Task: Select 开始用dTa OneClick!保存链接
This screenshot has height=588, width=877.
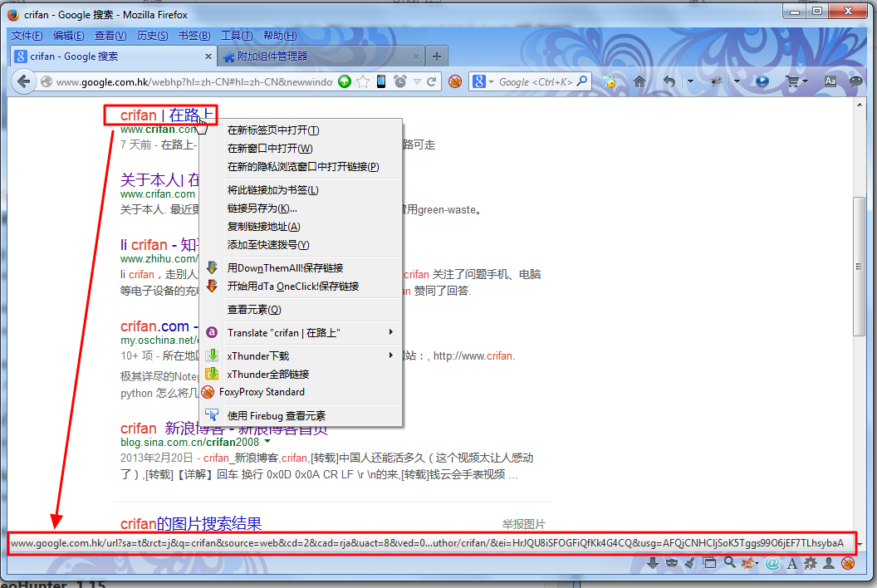Action: 301,287
